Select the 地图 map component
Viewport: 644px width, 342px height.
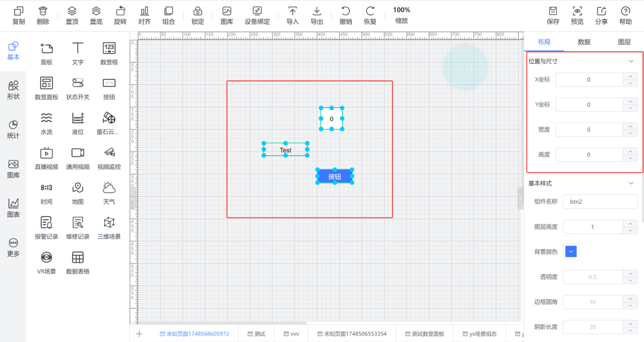[78, 194]
